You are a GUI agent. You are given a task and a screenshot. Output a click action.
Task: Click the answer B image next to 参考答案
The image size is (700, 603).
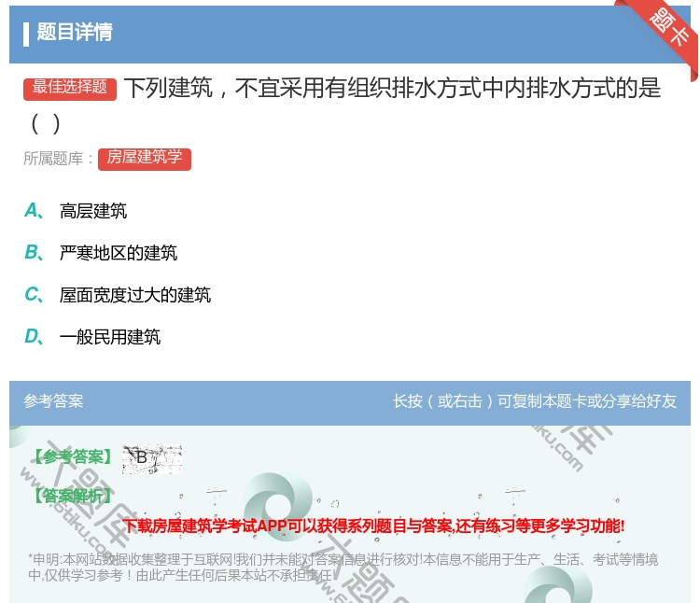click(152, 459)
